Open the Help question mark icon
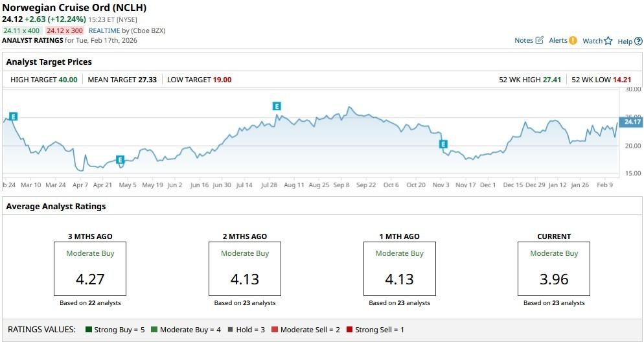Viewport: 644px width, 342px height. click(x=638, y=41)
